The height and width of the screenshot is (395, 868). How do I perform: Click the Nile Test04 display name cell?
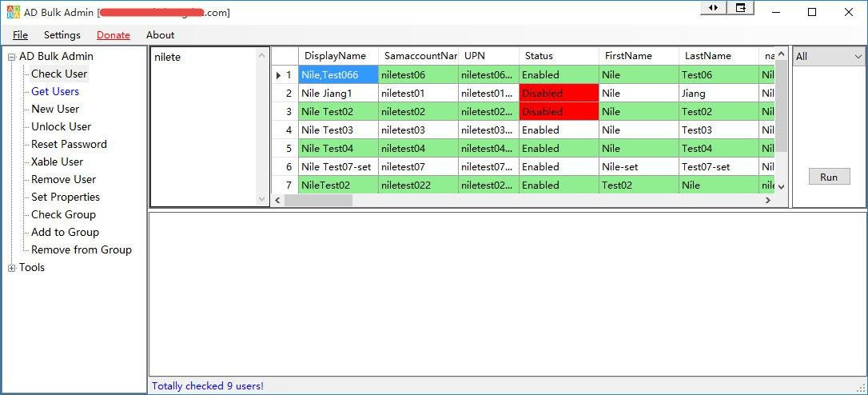pos(338,149)
